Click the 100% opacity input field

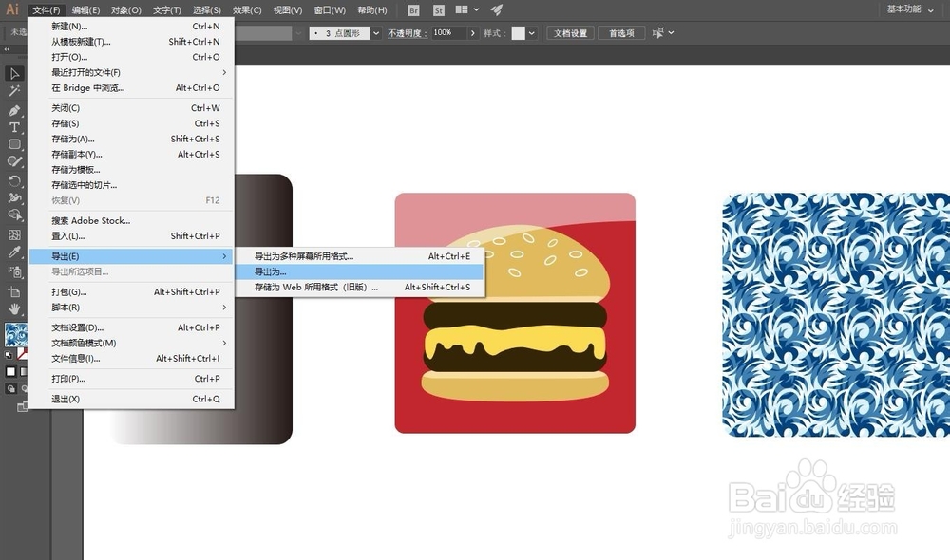448,33
